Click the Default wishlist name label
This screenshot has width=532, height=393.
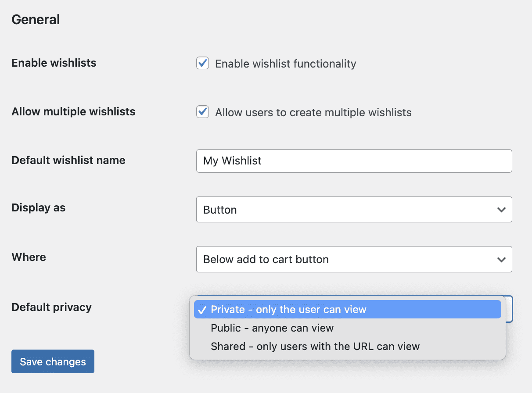click(x=68, y=160)
